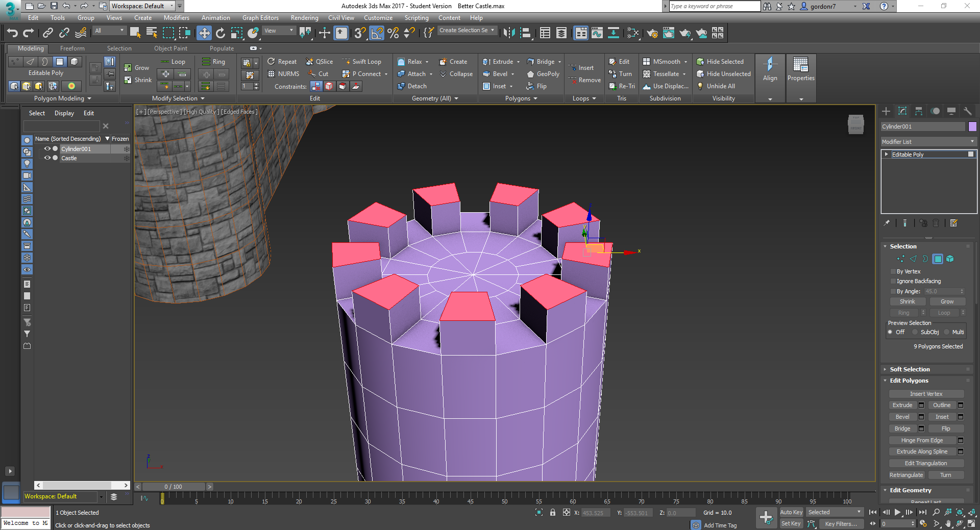Switch to the Freeform ribbon tab
Viewport: 980px width, 530px height.
tap(72, 48)
